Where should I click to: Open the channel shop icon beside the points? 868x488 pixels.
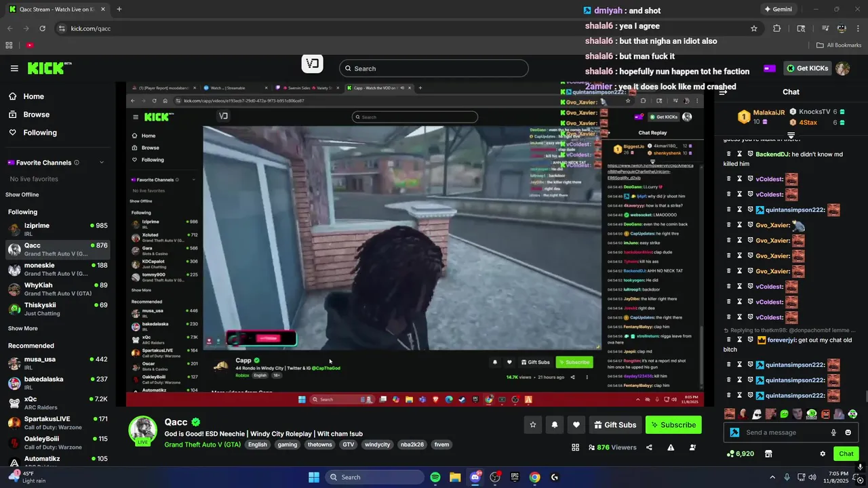[x=768, y=453]
